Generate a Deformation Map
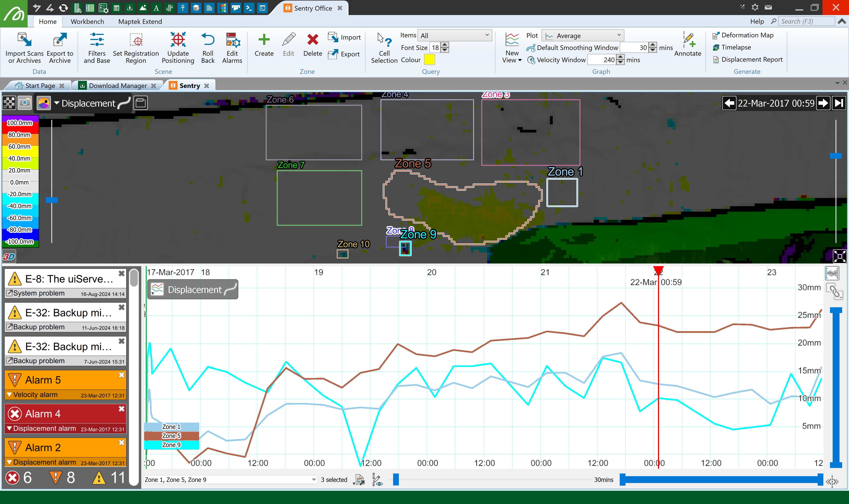Viewport: 849px width, 504px height. point(743,35)
